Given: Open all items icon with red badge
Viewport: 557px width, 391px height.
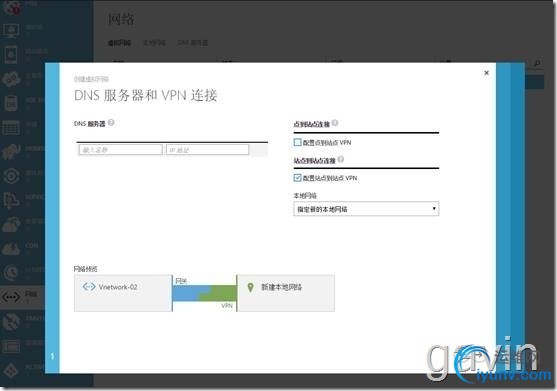Looking at the screenshot, I should 11,7.
